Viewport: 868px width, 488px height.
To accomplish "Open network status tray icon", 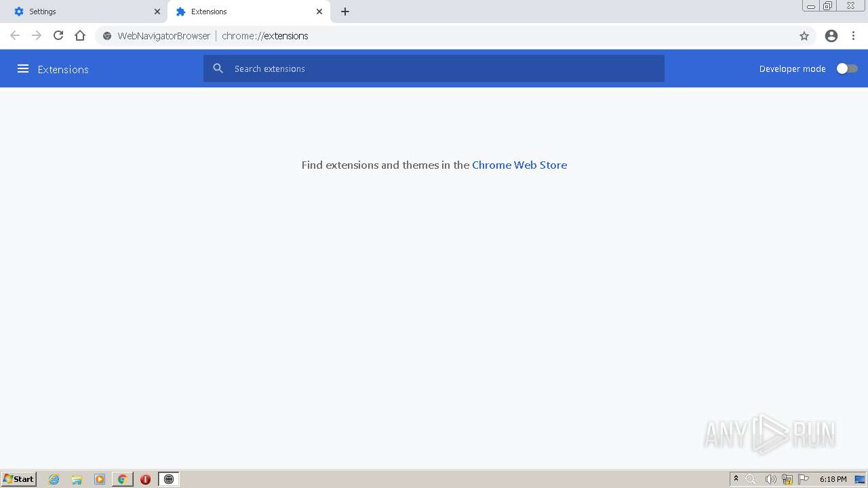I will [787, 479].
